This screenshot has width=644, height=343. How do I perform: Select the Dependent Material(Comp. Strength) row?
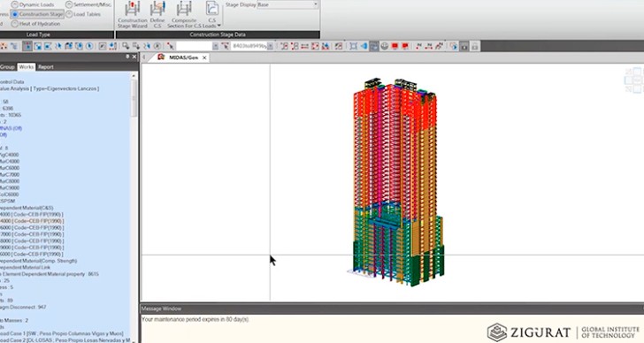point(39,261)
